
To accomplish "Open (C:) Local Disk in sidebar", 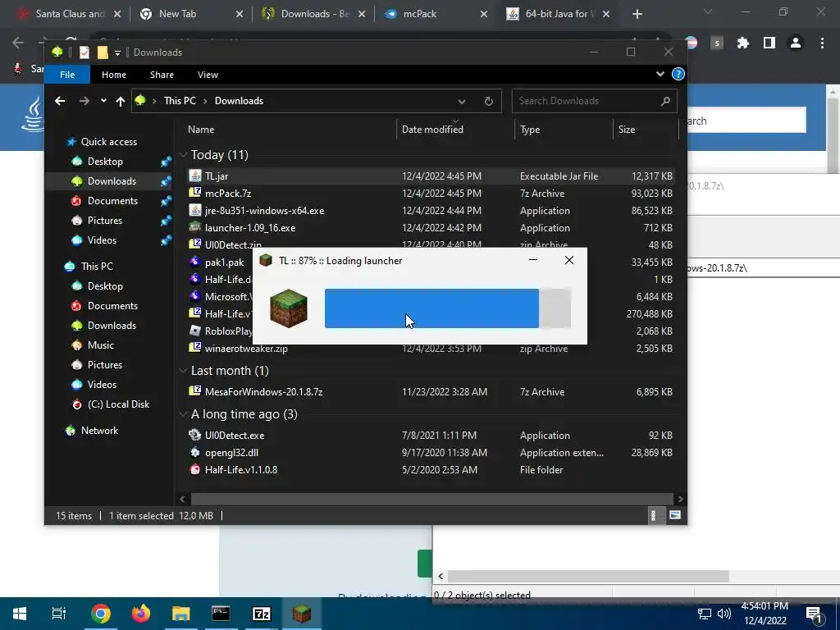I will click(x=118, y=404).
